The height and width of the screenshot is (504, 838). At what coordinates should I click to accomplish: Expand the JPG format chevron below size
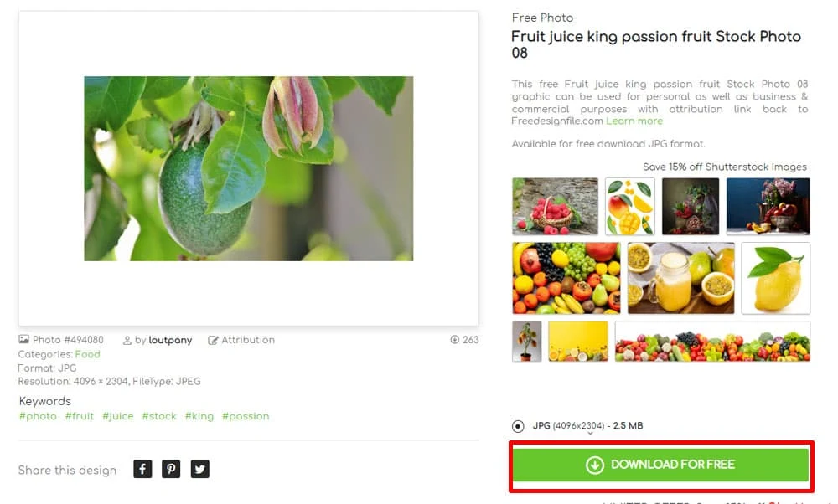point(590,434)
